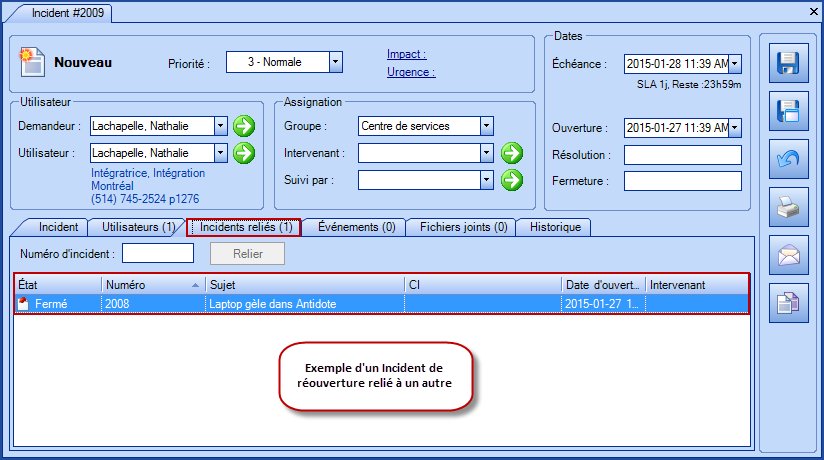
Task: Click the blue Undo arrow icon
Action: point(787,160)
